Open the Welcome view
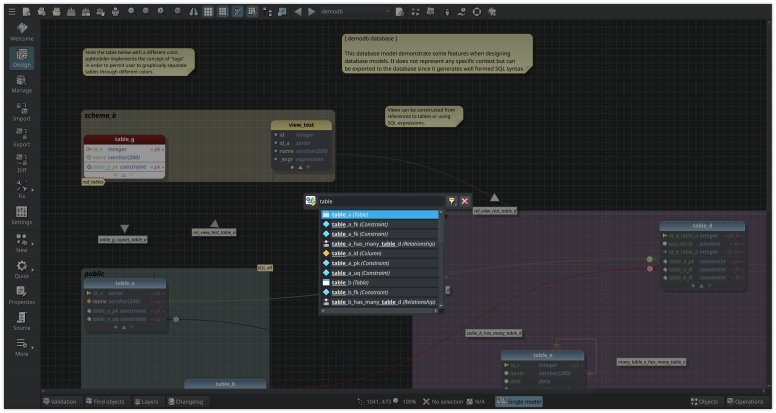 pos(22,32)
